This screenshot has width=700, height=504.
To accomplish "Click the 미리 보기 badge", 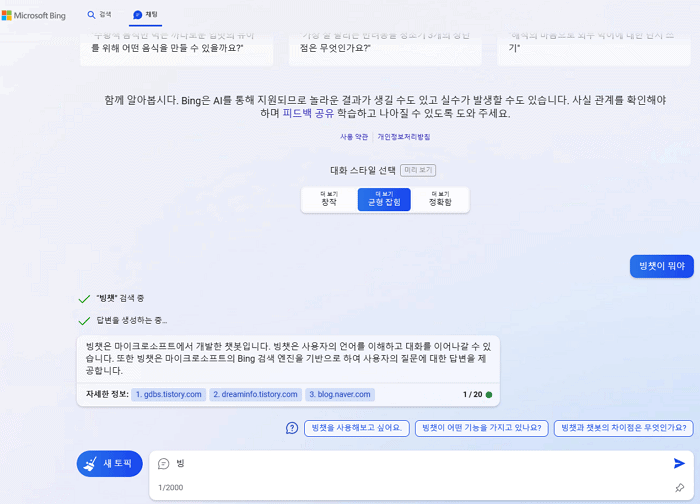I will (x=425, y=170).
